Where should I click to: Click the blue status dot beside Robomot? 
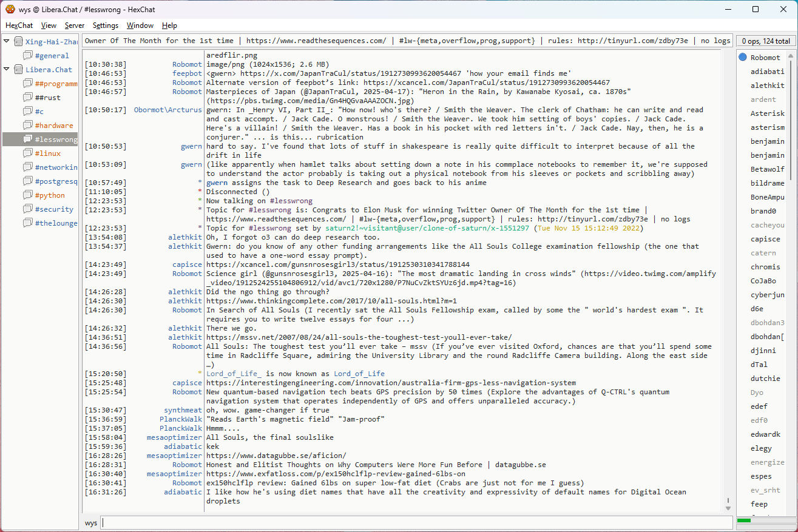(743, 58)
